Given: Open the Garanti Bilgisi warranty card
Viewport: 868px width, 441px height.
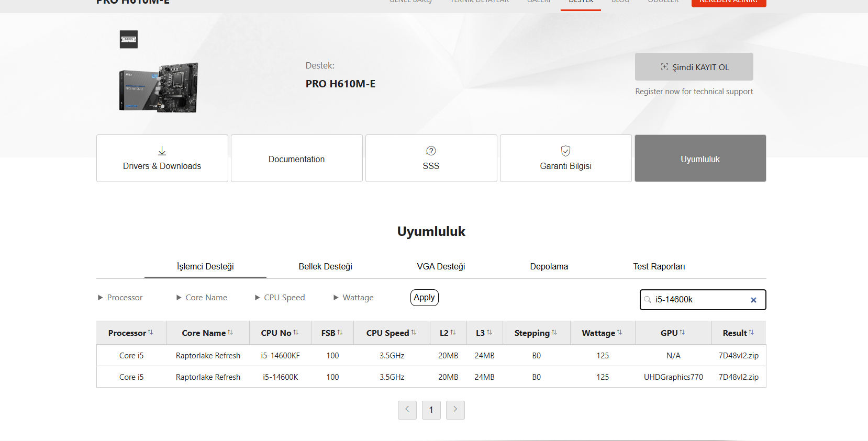Looking at the screenshot, I should tap(566, 159).
